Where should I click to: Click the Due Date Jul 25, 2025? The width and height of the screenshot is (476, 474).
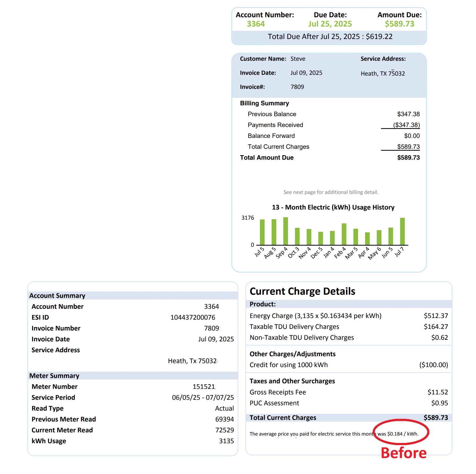(x=330, y=24)
